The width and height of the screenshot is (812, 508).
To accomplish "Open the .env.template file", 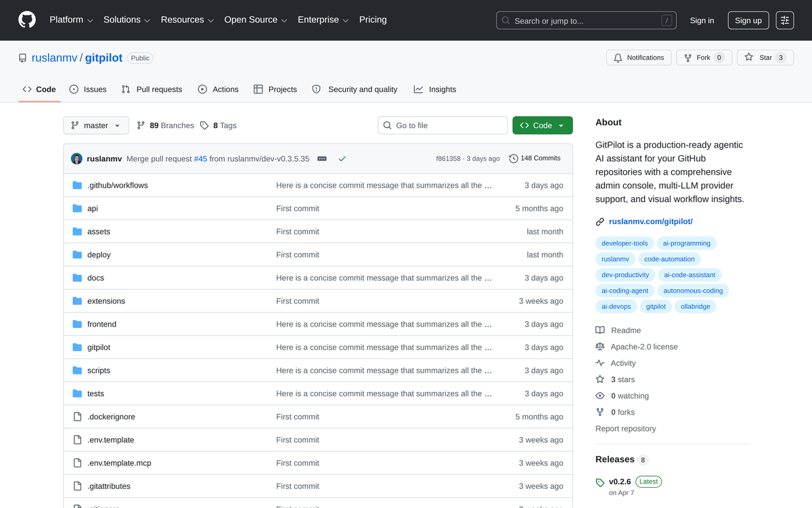I will 110,440.
